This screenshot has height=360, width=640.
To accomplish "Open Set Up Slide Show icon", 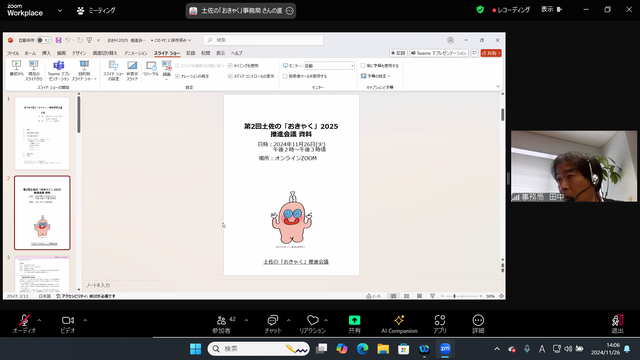I will [113, 65].
